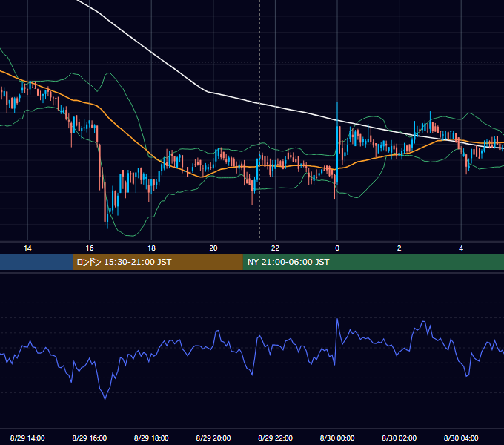Image resolution: width=504 pixels, height=445 pixels.
Task: Click the NY 21:00-06:00 JST session bar
Action: (373, 262)
